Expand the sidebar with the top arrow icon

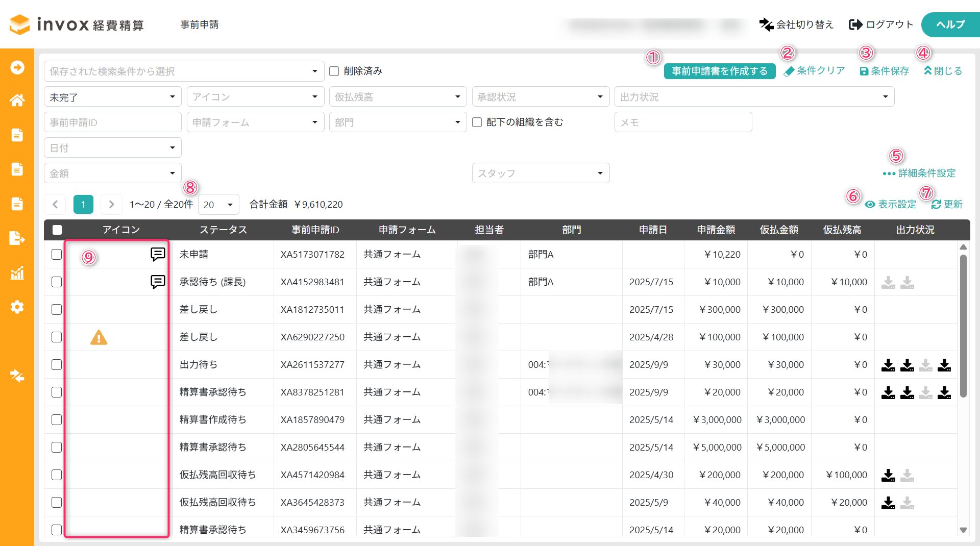(17, 67)
